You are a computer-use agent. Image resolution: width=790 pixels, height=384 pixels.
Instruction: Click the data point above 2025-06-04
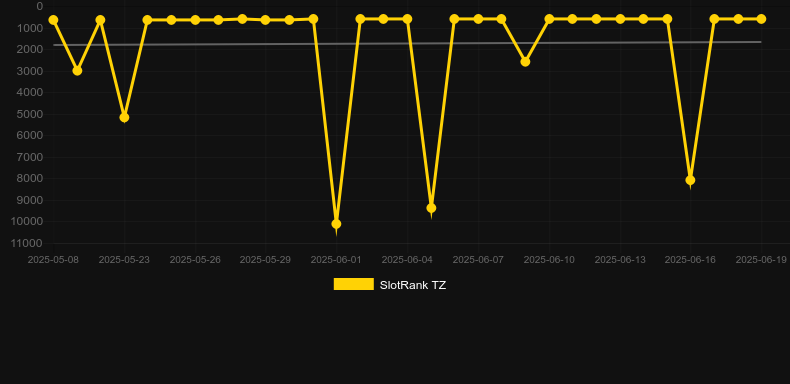(407, 19)
